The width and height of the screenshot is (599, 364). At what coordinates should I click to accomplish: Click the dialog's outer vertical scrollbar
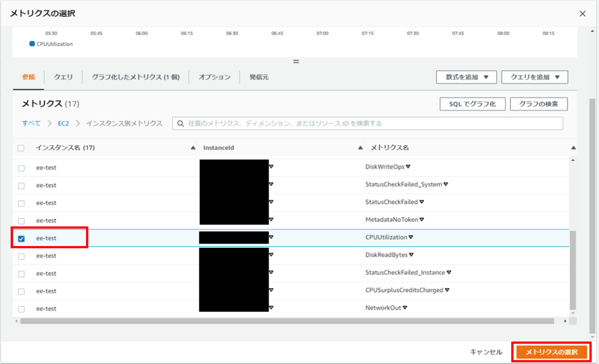pyautogui.click(x=592, y=216)
